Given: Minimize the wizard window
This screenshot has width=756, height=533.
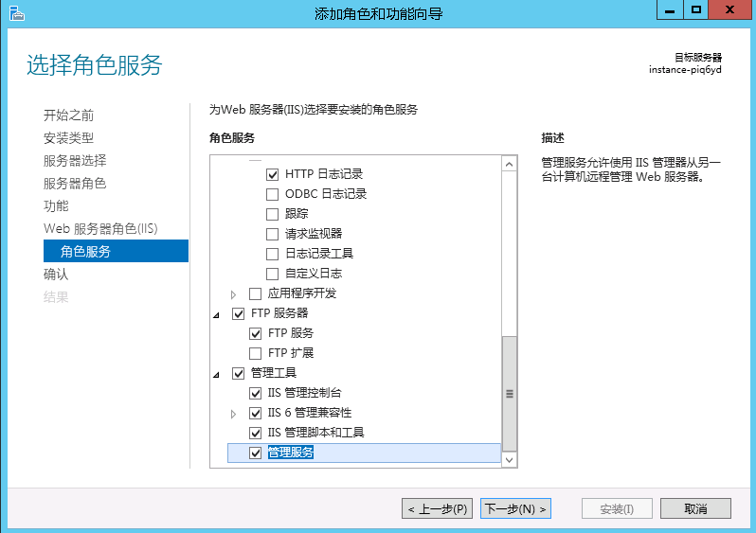Looking at the screenshot, I should 670,9.
